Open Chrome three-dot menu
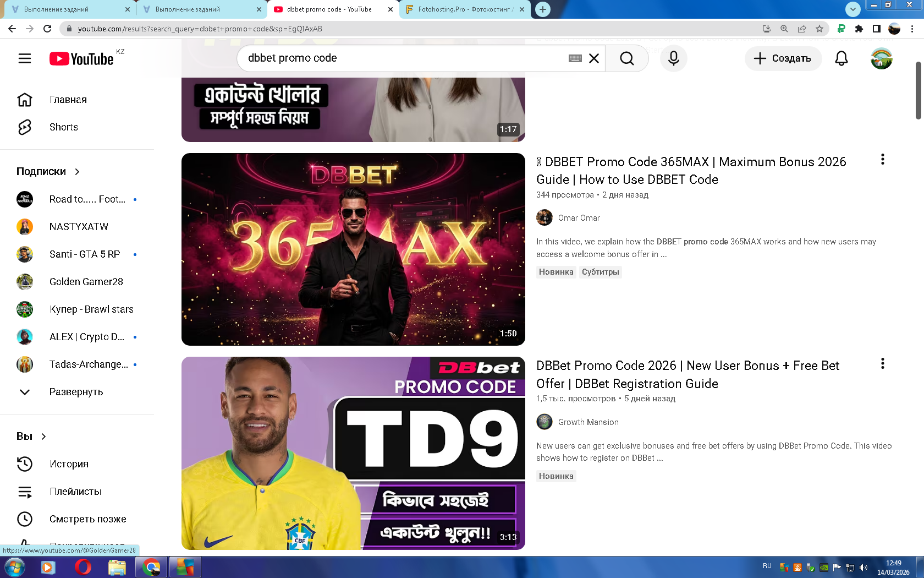 pos(912,29)
